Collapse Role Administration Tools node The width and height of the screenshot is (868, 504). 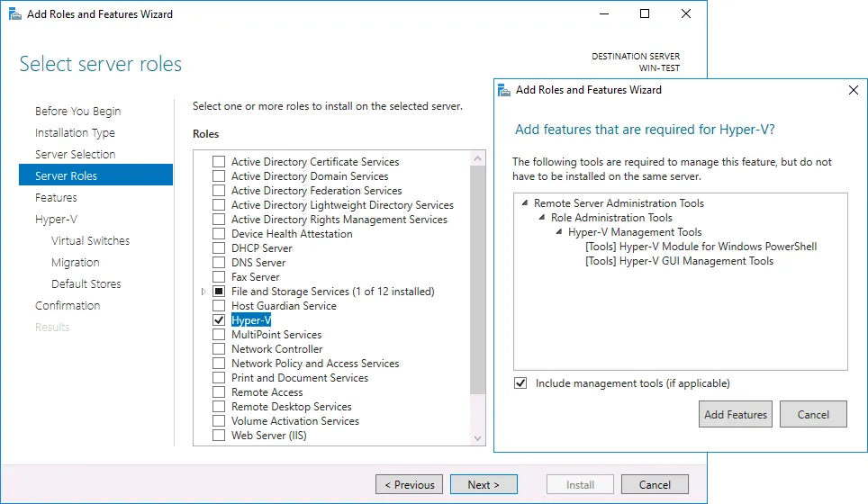click(542, 218)
